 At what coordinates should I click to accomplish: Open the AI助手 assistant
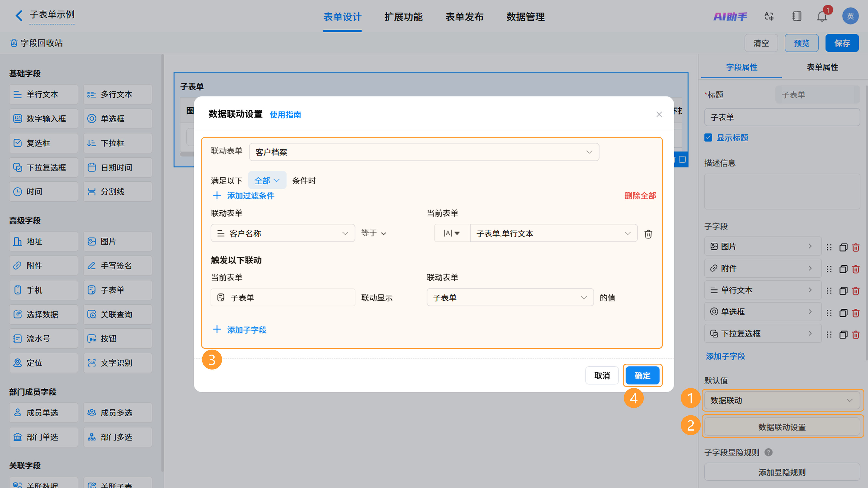pyautogui.click(x=730, y=16)
